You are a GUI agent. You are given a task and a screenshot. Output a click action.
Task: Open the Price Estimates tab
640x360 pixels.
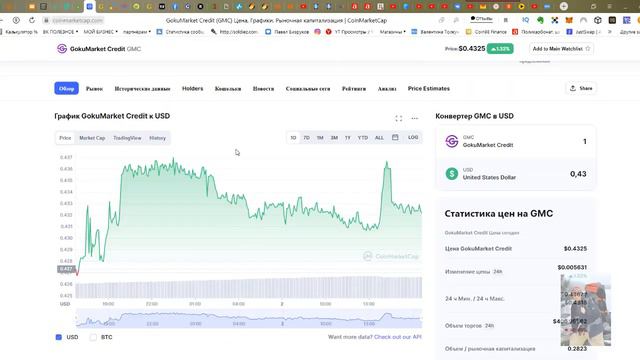[429, 89]
